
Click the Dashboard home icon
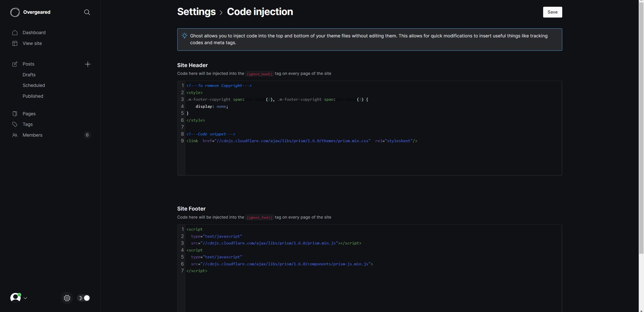(x=15, y=32)
